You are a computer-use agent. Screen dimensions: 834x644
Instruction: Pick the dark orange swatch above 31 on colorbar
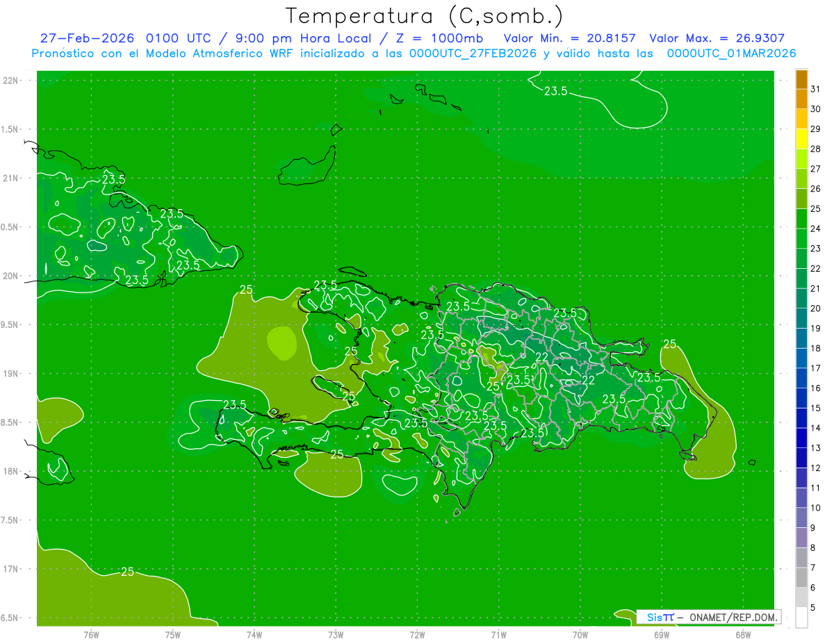point(801,79)
